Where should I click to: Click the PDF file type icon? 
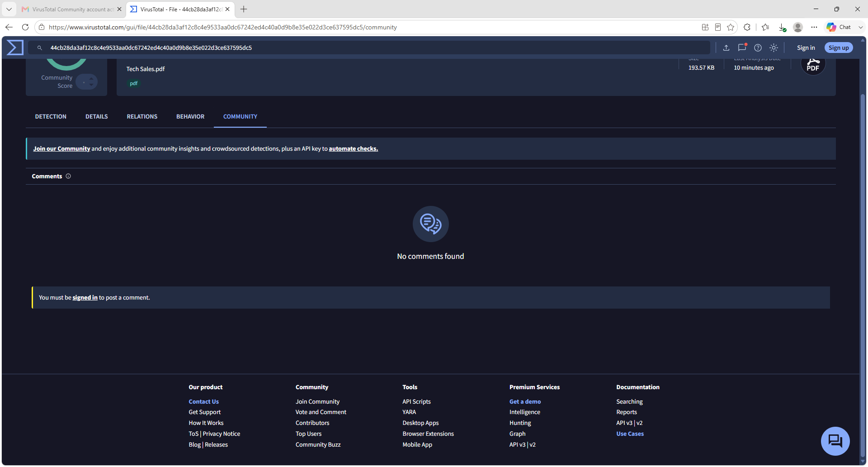pos(813,64)
